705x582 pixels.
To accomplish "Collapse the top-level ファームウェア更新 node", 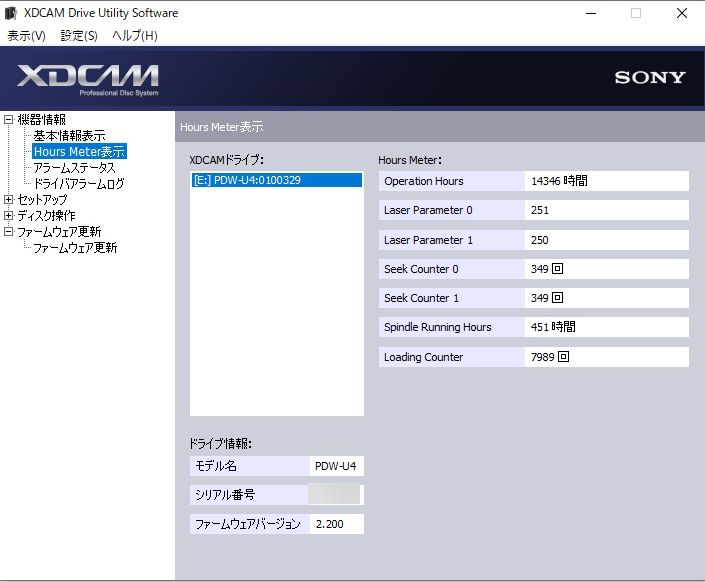I will 9,232.
